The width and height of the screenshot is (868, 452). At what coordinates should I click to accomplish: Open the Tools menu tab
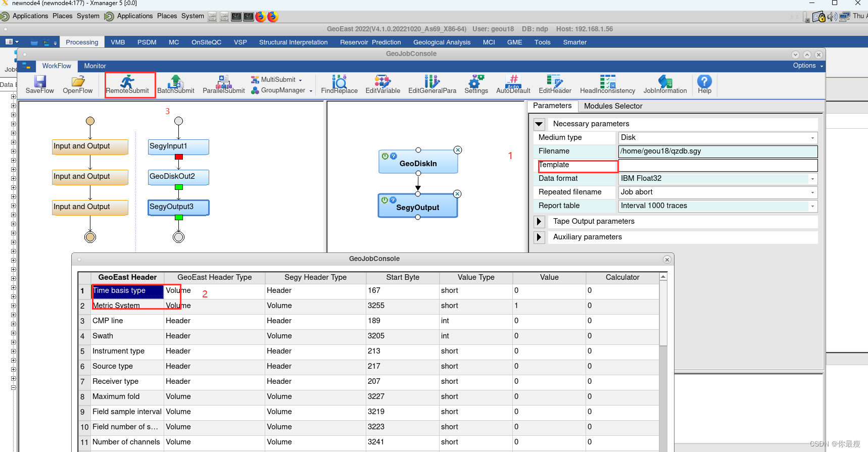pos(542,42)
